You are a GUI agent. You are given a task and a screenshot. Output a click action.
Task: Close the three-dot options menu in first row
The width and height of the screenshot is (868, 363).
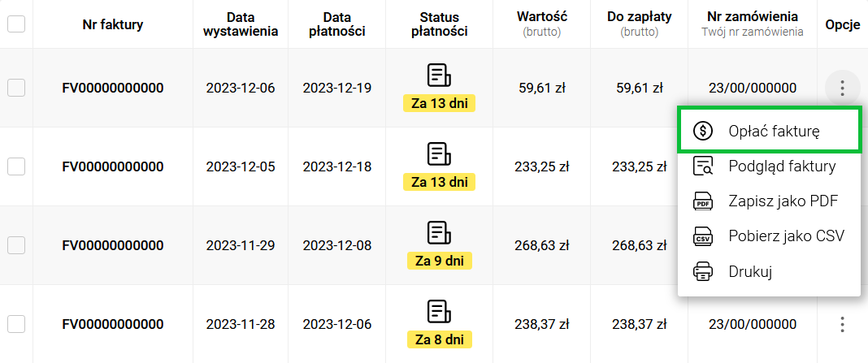[x=842, y=88]
